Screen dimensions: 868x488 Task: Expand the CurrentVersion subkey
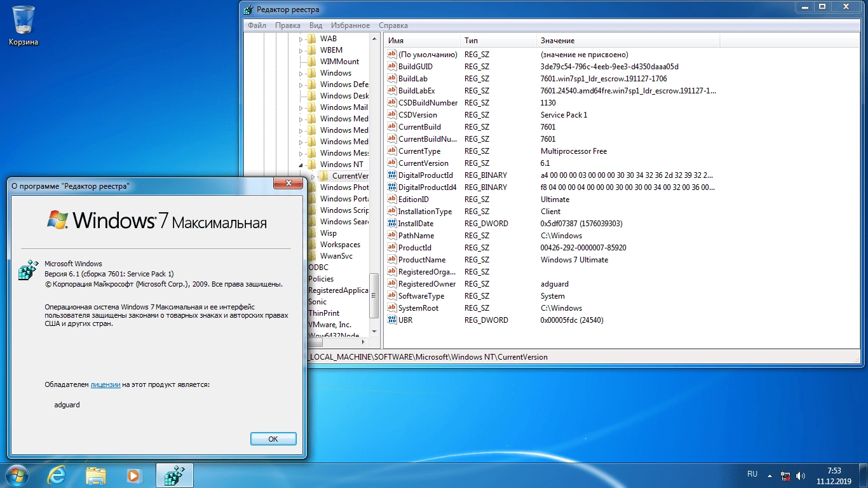pos(313,176)
